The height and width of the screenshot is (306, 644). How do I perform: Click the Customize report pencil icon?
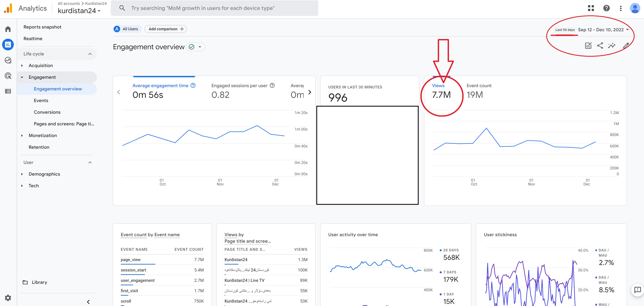click(626, 46)
